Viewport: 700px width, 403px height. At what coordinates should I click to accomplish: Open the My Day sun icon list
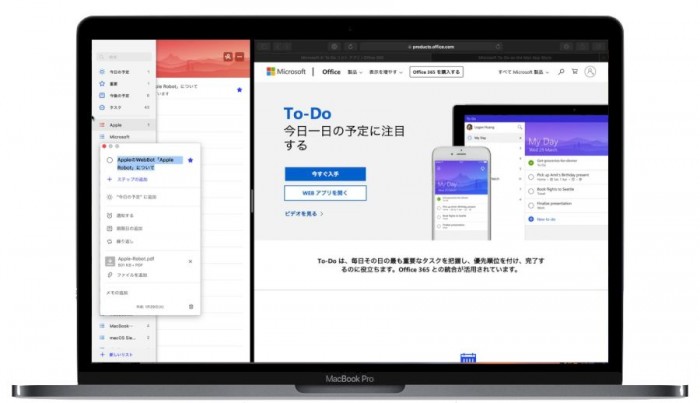[x=124, y=71]
